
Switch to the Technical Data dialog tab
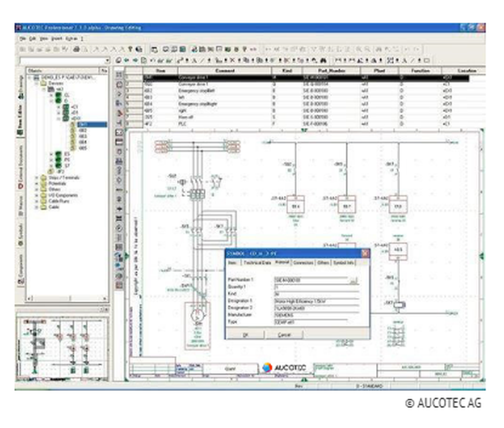[x=257, y=263]
